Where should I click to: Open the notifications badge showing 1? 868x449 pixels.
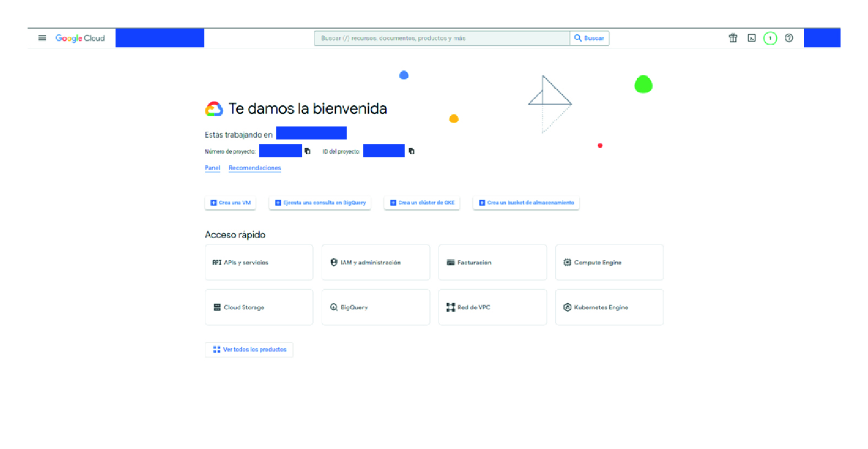[770, 38]
